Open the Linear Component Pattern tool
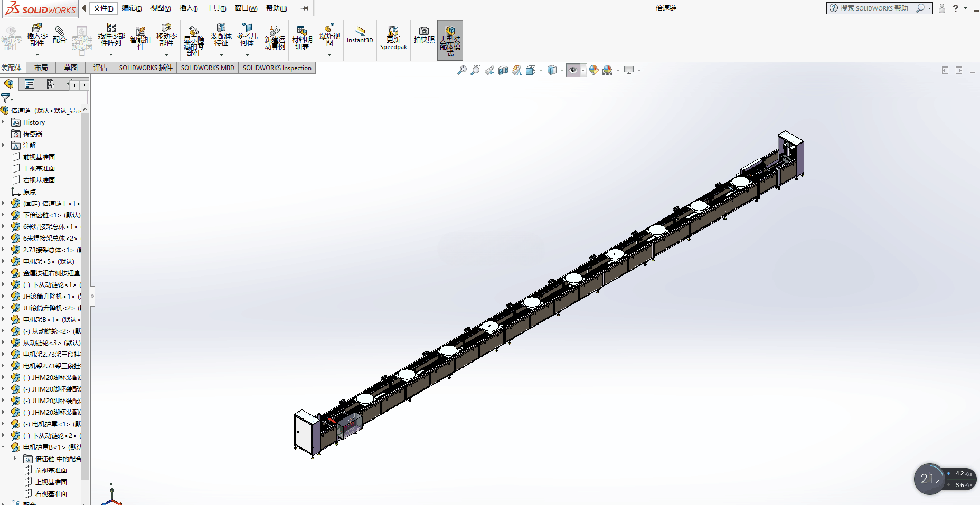The width and height of the screenshot is (980, 505). click(111, 35)
